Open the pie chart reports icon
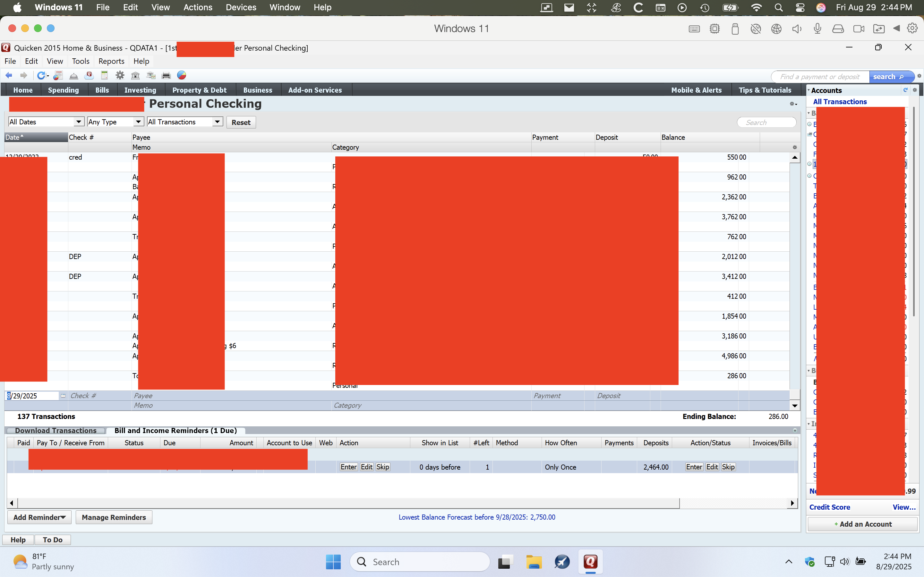 182,76
